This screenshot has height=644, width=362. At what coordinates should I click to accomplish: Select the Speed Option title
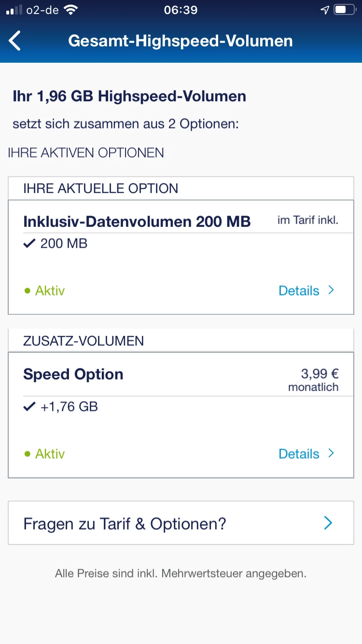tap(73, 375)
